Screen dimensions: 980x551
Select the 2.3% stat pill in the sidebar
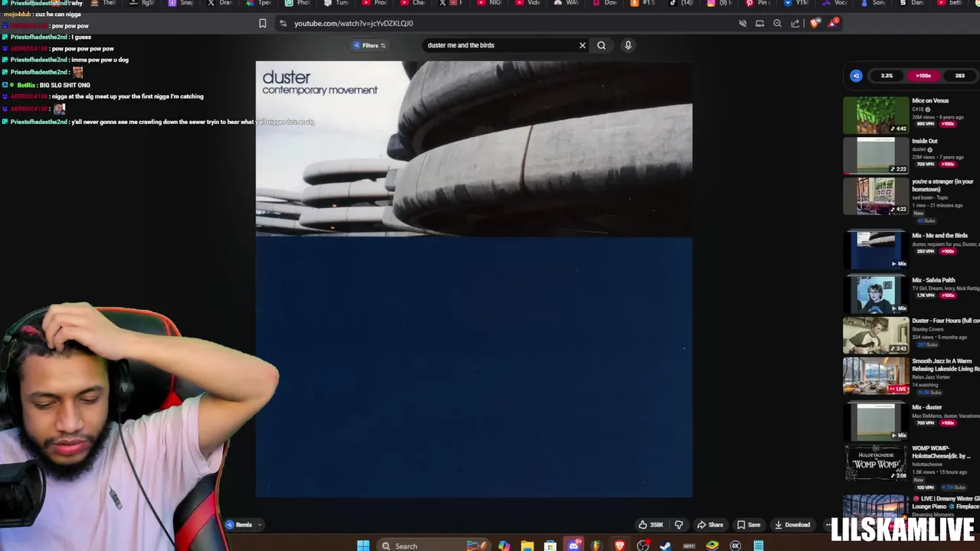pos(887,76)
